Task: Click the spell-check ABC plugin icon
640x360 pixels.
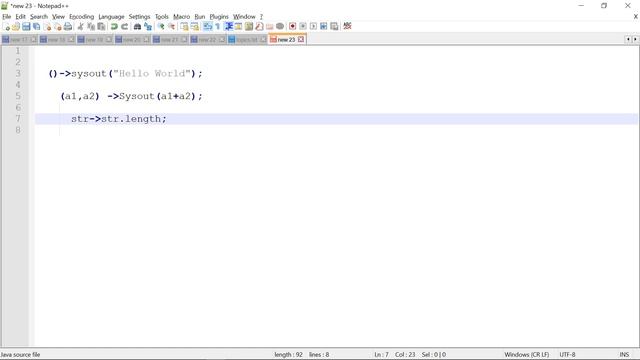Action: click(347, 27)
